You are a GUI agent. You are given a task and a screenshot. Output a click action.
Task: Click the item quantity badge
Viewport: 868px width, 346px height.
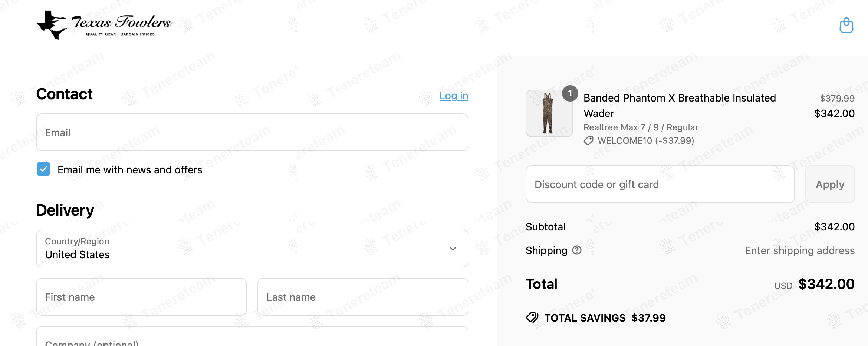pos(570,93)
